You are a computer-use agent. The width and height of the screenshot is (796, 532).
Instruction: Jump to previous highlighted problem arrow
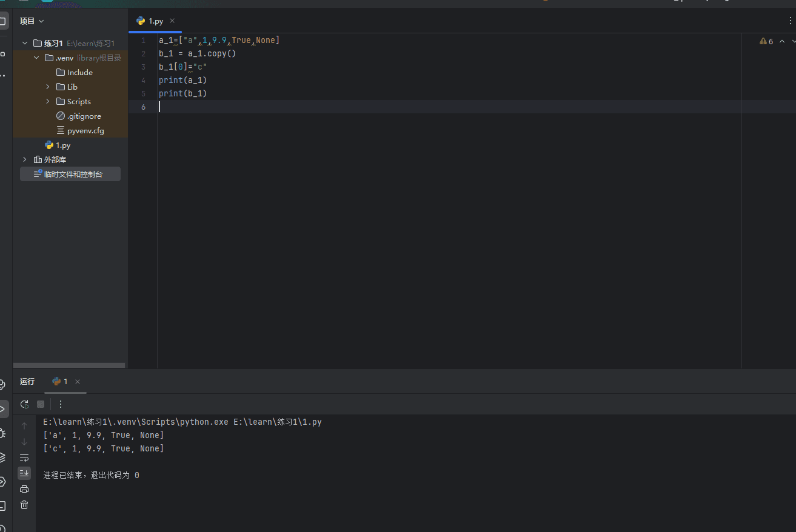(782, 41)
